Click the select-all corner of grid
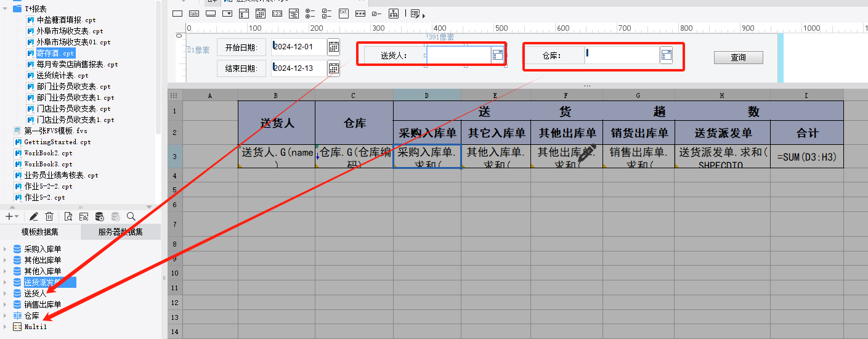Image resolution: width=868 pixels, height=339 pixels. 175,95
